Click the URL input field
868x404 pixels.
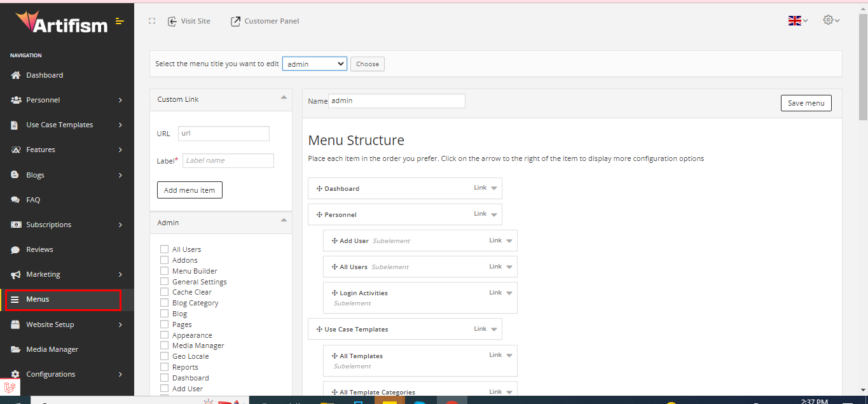point(224,134)
